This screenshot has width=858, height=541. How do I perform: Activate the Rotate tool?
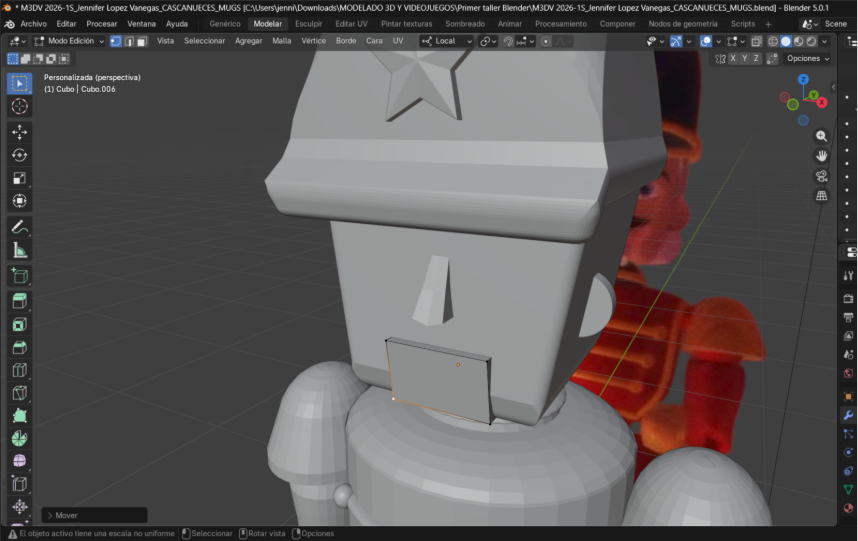click(19, 155)
